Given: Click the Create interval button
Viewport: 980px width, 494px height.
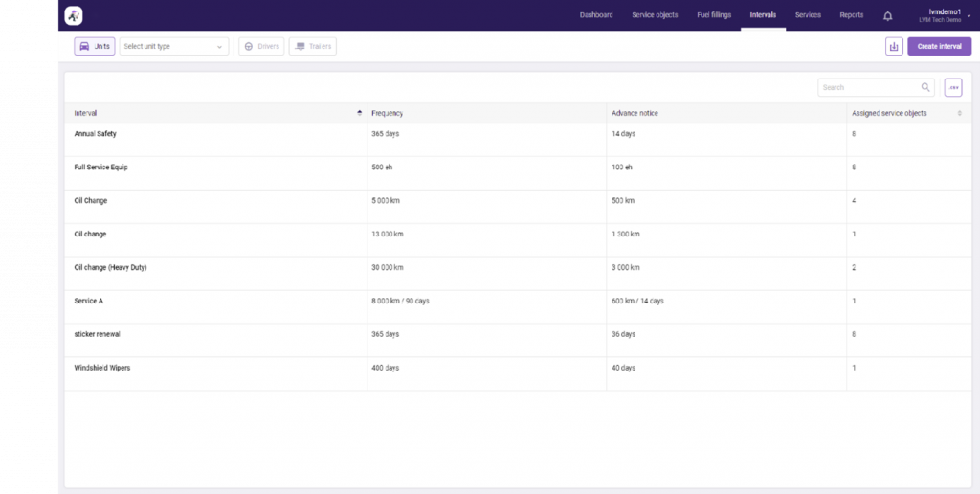Looking at the screenshot, I should [939, 46].
